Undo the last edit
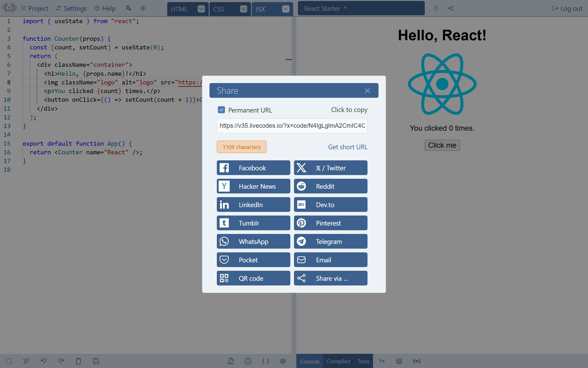Screen dimensions: 588x368 44,361
